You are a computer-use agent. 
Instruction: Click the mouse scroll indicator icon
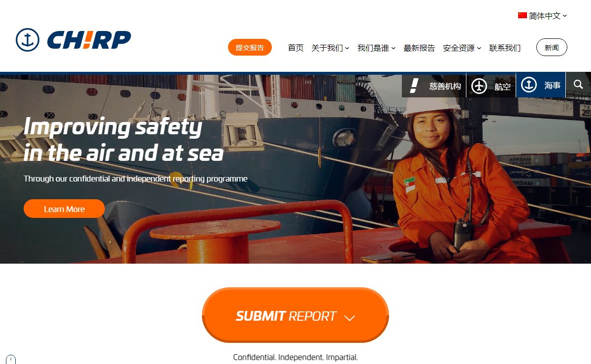point(11,360)
